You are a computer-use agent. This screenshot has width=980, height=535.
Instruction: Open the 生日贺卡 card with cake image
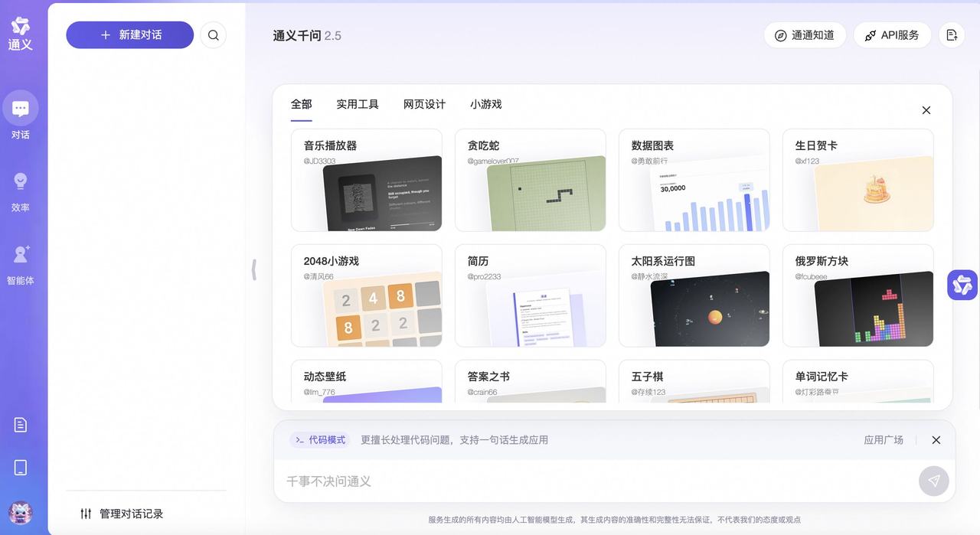pos(858,180)
